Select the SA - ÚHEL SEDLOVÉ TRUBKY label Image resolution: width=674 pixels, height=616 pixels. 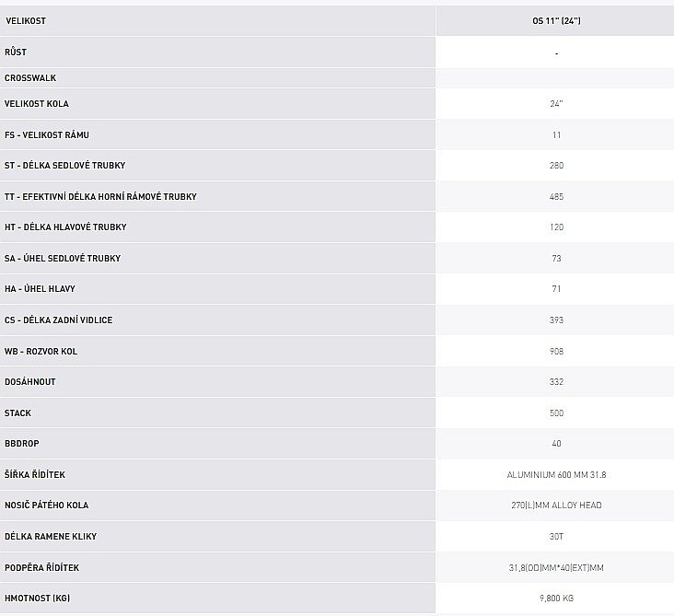point(63,258)
